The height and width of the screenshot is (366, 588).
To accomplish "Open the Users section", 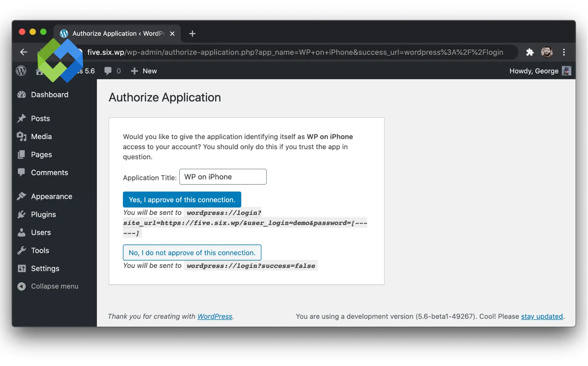I will [40, 232].
